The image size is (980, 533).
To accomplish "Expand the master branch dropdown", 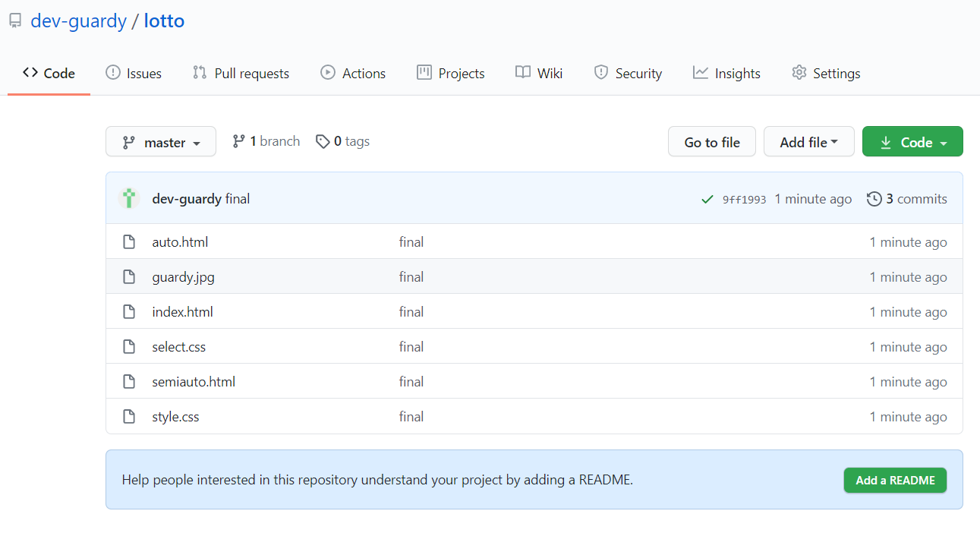I will [x=161, y=142].
